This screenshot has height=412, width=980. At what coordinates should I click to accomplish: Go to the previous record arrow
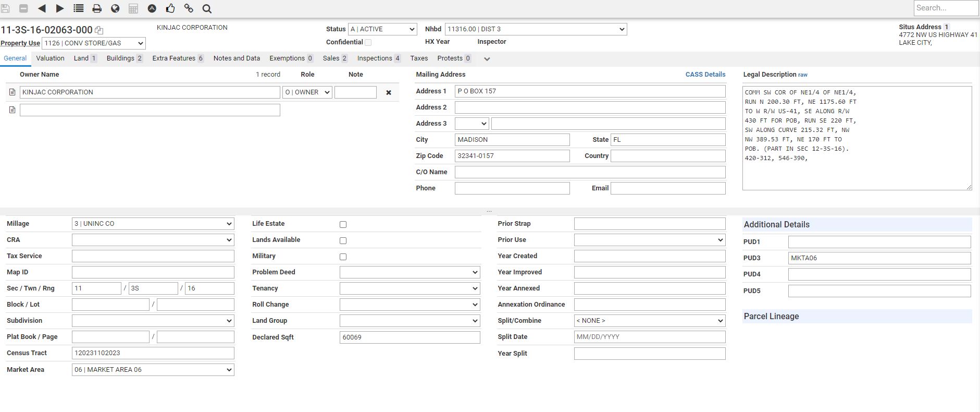pyautogui.click(x=42, y=8)
